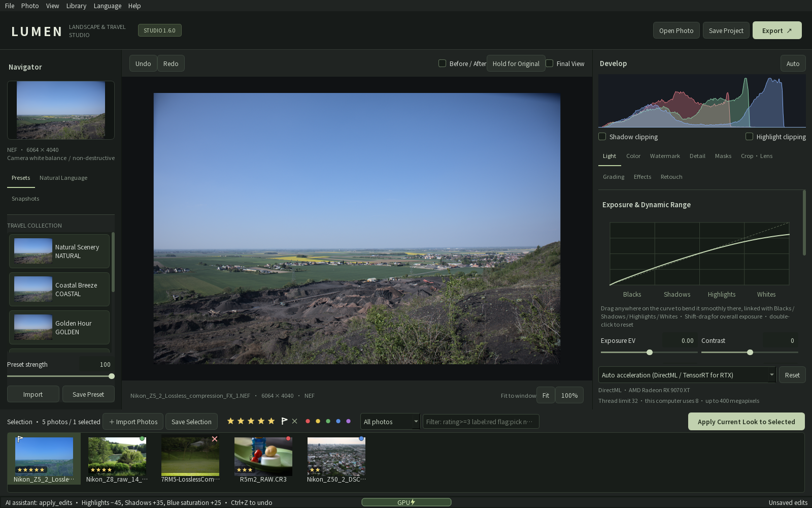Set rating to three stars

251,421
